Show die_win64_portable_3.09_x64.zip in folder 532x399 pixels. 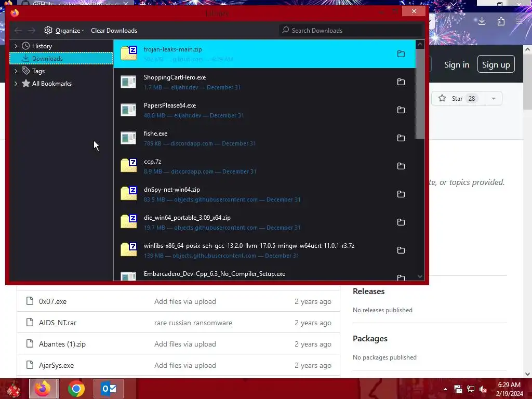(x=401, y=222)
